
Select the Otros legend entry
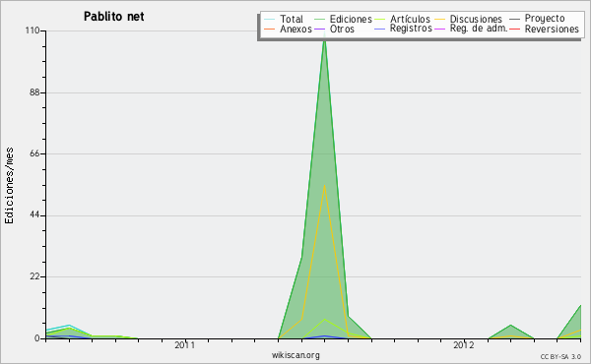click(342, 29)
